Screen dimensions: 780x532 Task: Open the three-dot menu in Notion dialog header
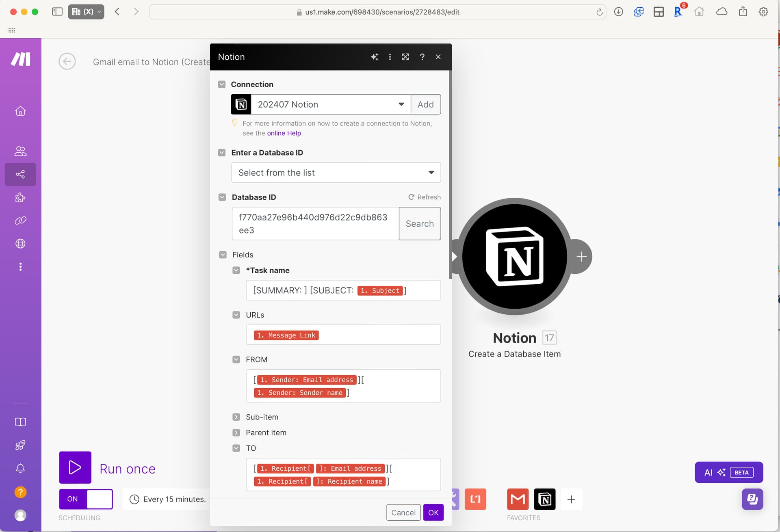click(390, 57)
